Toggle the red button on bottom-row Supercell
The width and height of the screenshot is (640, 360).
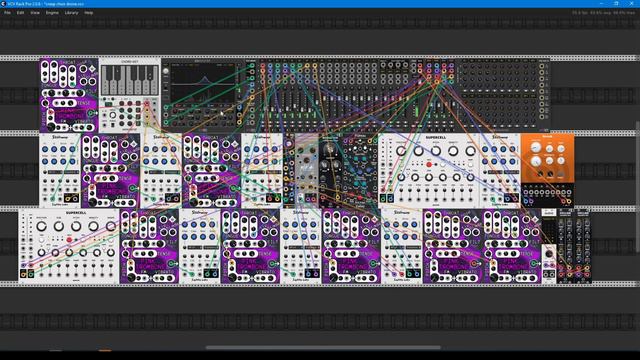click(69, 240)
